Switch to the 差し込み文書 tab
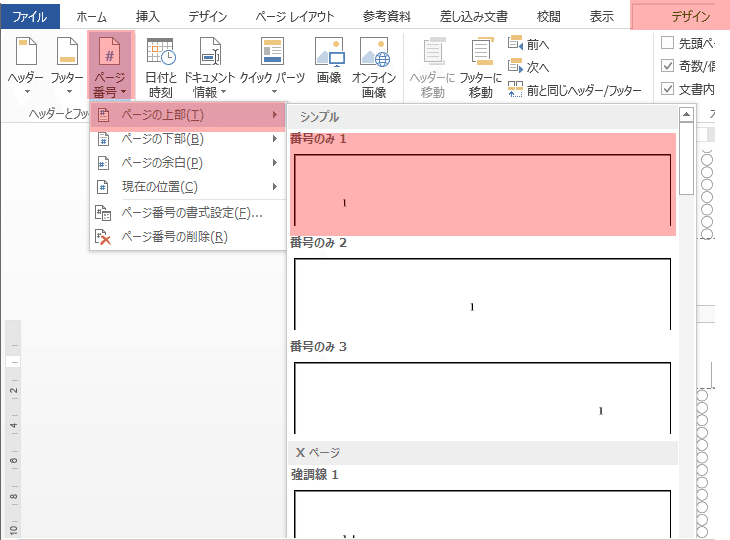The width and height of the screenshot is (730, 540). click(x=474, y=17)
